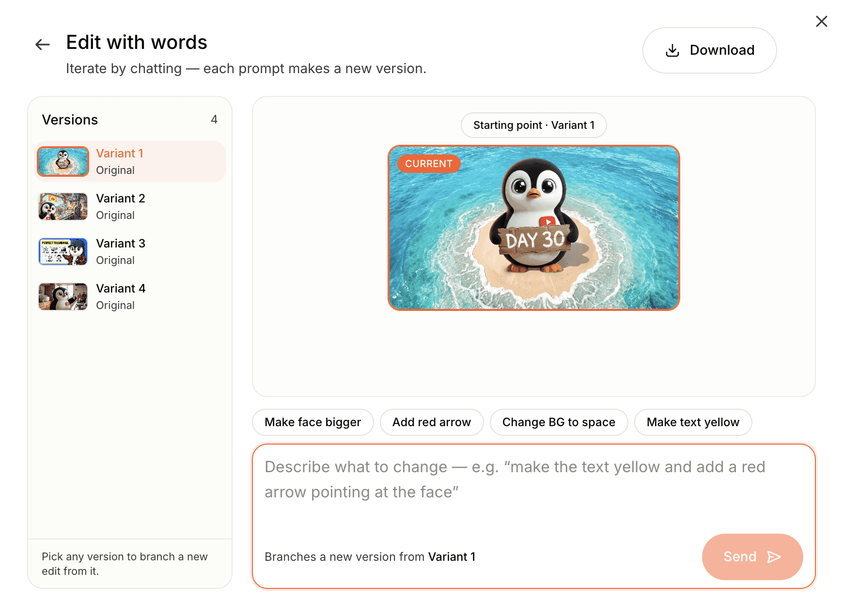The height and width of the screenshot is (616, 843).
Task: Select the Variant 1 thumbnail in Versions
Action: tap(63, 162)
